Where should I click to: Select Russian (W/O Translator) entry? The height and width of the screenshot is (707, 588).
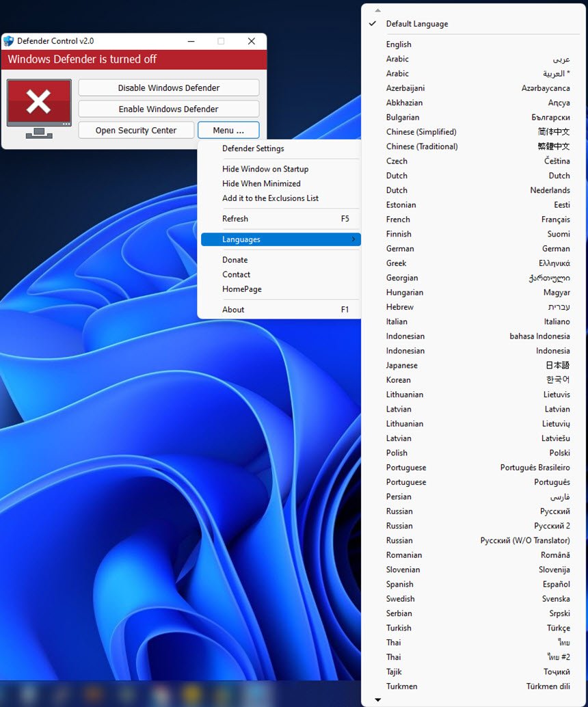(x=473, y=541)
